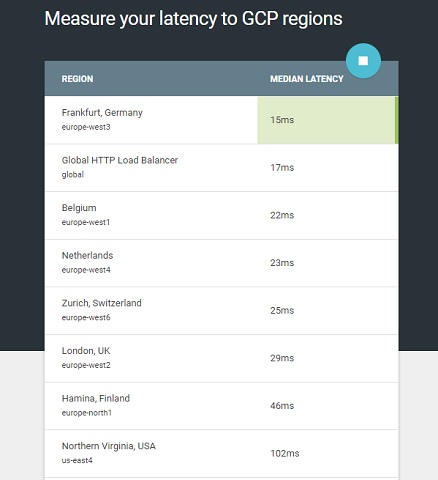Click the 23ms latency value

coord(282,263)
